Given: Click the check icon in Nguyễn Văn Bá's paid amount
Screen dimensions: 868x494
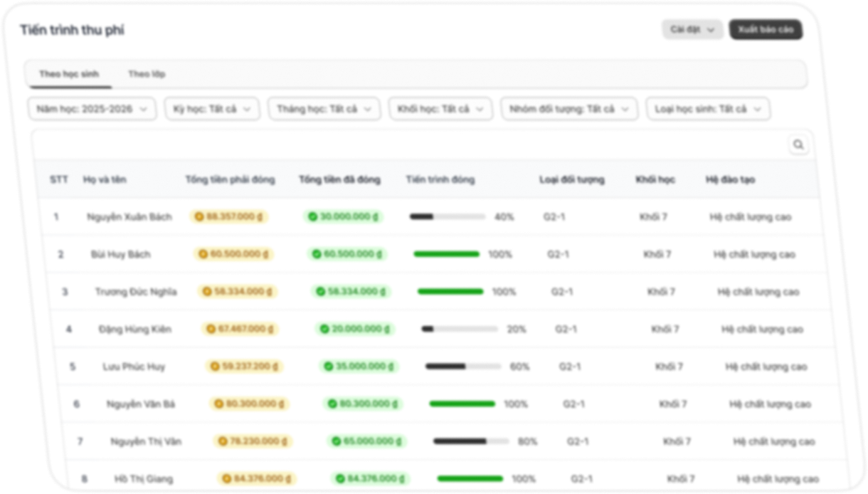Looking at the screenshot, I should 332,404.
